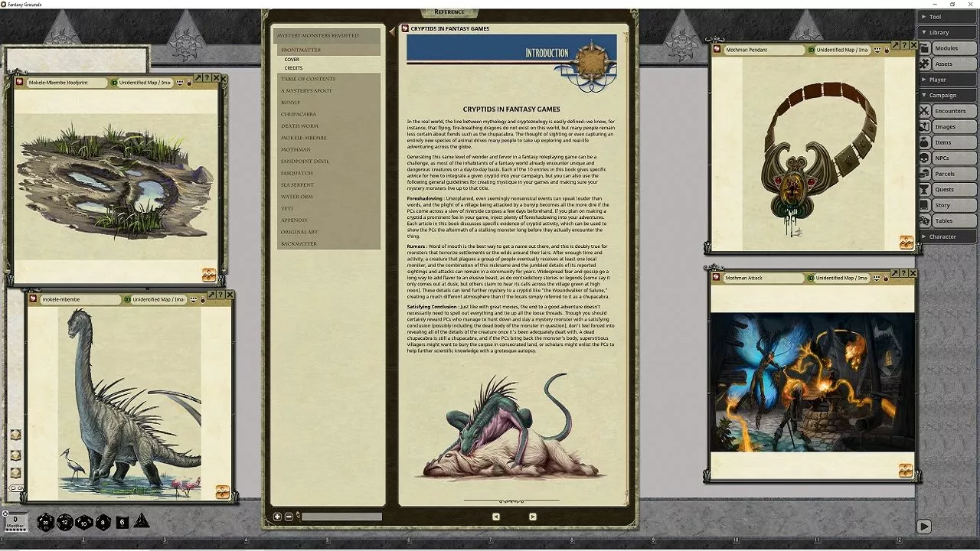
Task: Collapse all with the minus button
Action: [x=288, y=517]
